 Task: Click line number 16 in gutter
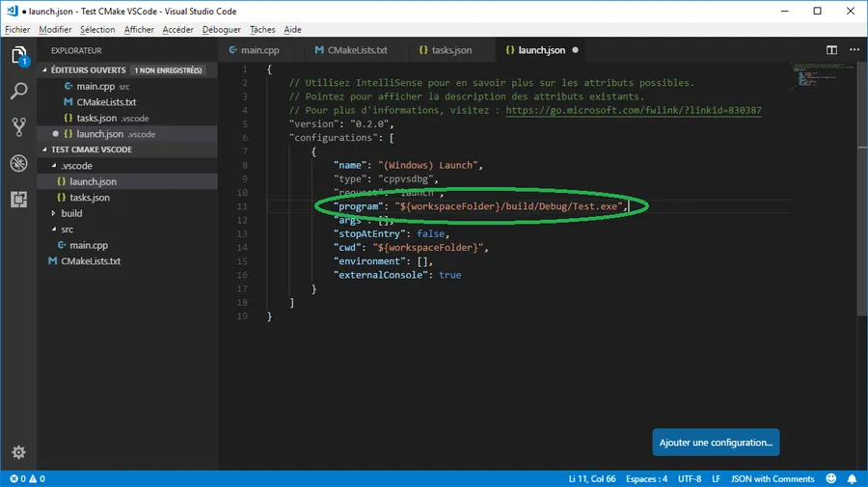[242, 275]
